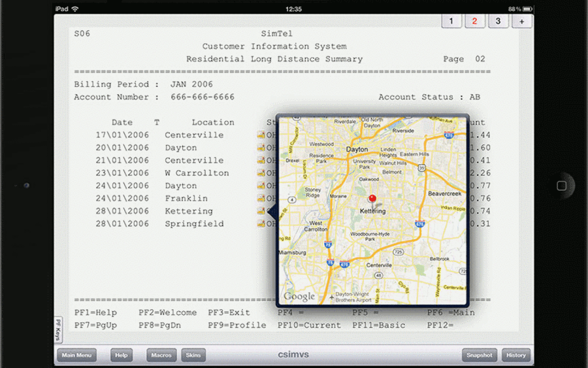Select amount 2.26 in last column

click(x=481, y=173)
